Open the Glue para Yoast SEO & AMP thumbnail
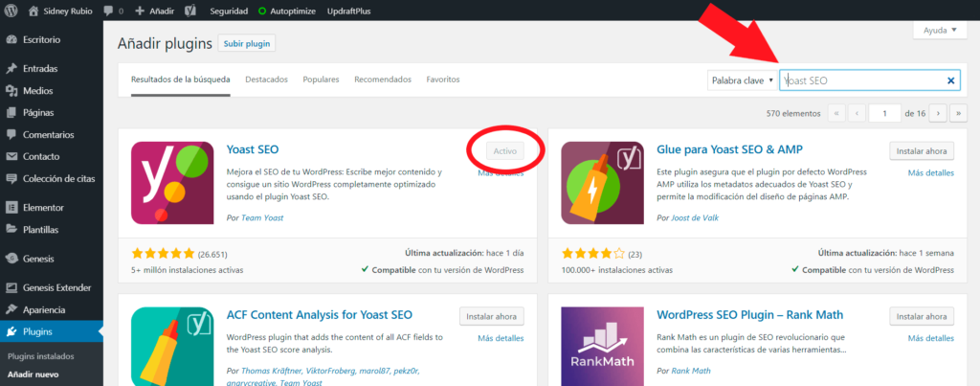The width and height of the screenshot is (980, 386). [x=603, y=183]
